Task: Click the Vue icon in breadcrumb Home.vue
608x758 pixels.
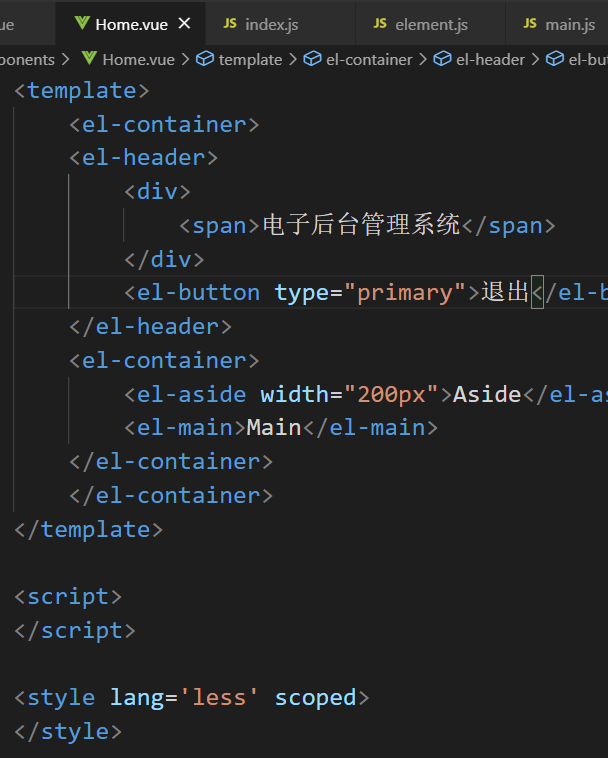Action: [89, 58]
